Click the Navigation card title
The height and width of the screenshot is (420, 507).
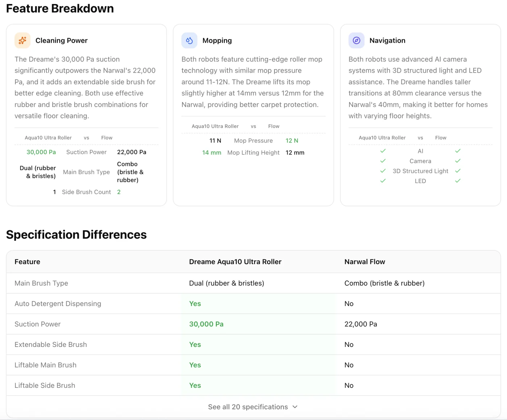387,41
